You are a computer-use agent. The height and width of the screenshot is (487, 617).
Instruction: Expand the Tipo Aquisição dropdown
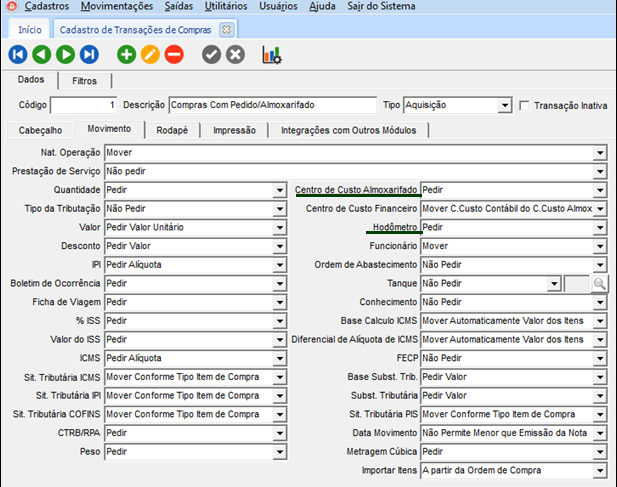[x=505, y=105]
